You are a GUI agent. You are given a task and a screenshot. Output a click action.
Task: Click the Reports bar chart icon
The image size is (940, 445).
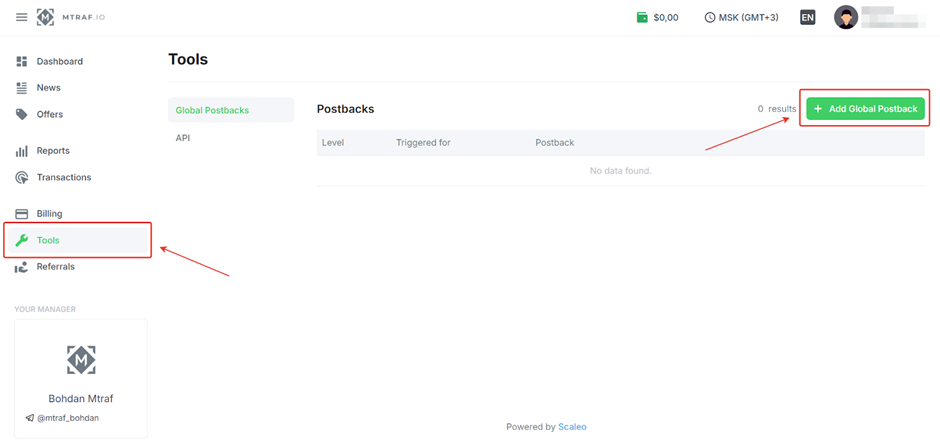22,151
